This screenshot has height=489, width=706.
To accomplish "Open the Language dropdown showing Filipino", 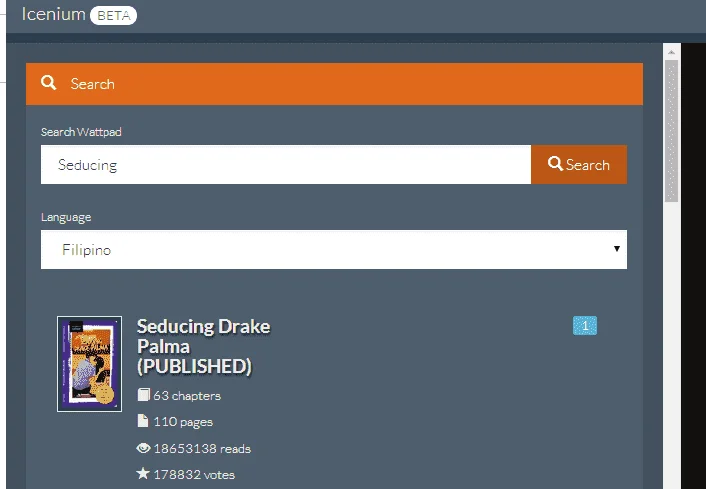I will pos(334,249).
